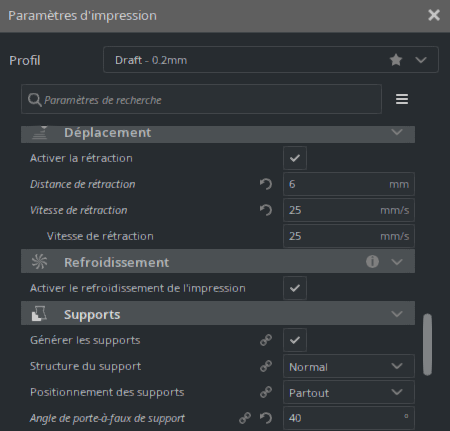The image size is (450, 431).
Task: Open Structure du support dropdown
Action: [x=349, y=366]
